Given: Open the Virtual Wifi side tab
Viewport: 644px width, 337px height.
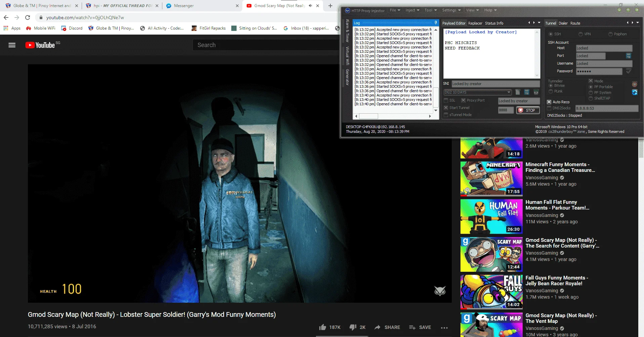Looking at the screenshot, I should [348, 56].
